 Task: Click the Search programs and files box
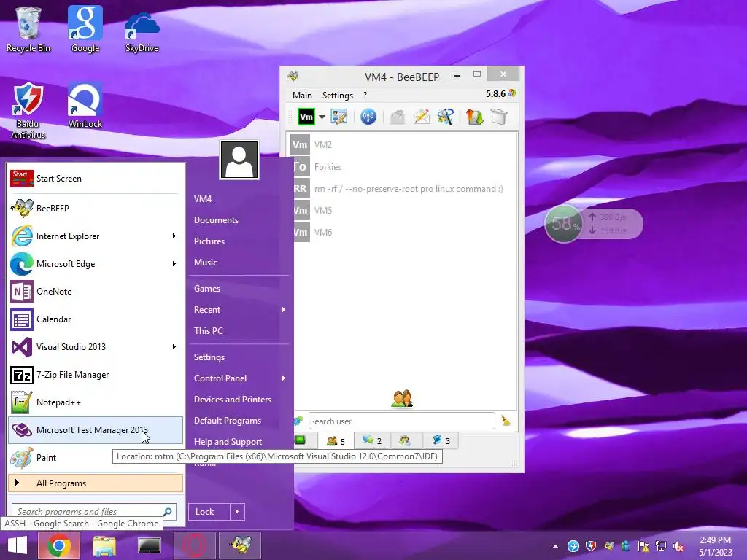click(x=94, y=512)
